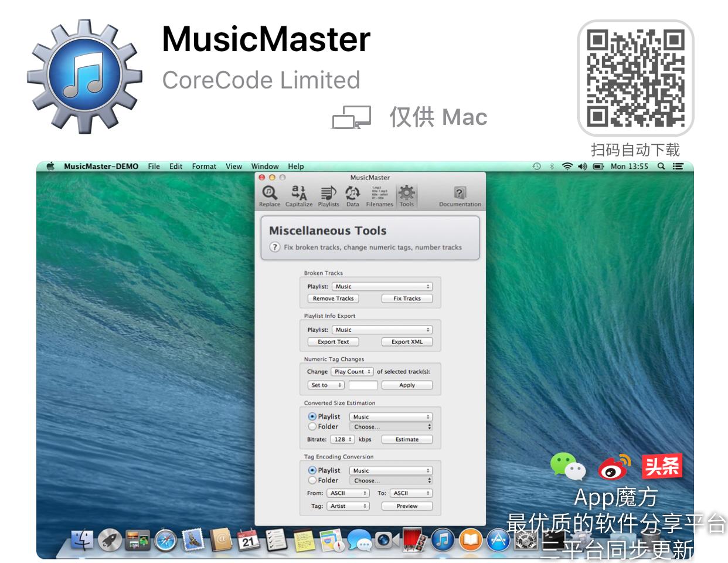Open Launchpad rocket in the Dock

110,540
